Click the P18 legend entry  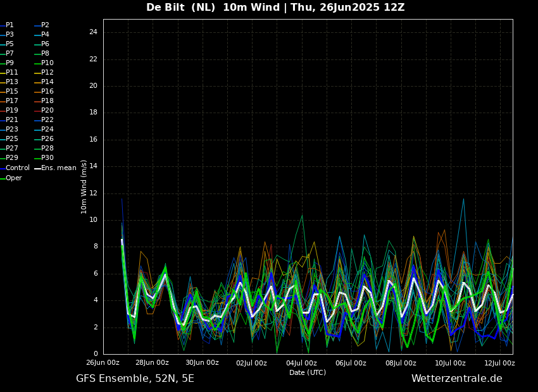click(47, 101)
